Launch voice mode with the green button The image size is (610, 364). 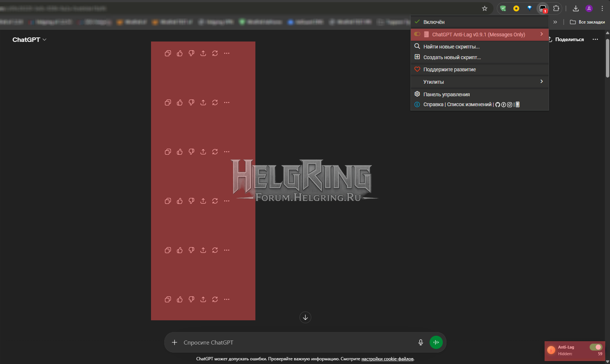coord(436,342)
